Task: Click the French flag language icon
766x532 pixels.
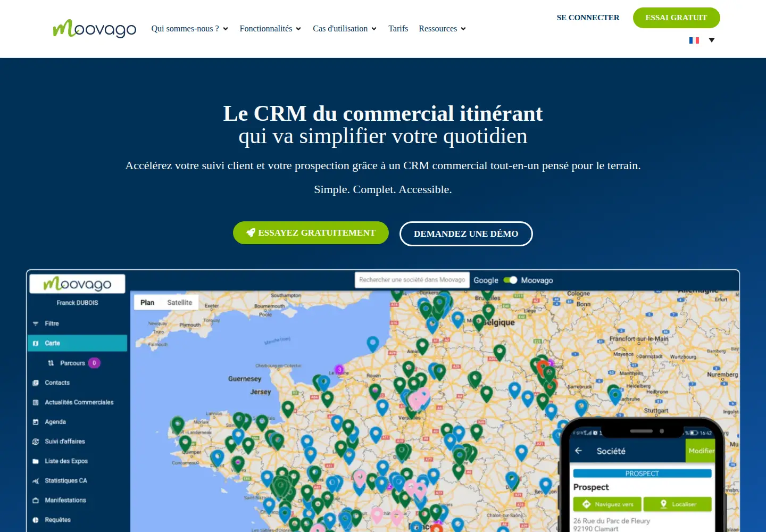Action: [694, 40]
